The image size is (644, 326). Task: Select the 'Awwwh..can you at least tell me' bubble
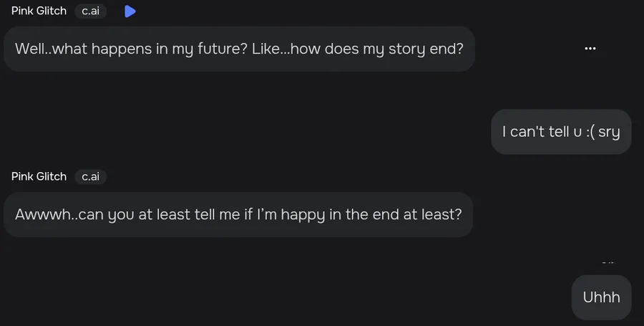click(x=238, y=215)
